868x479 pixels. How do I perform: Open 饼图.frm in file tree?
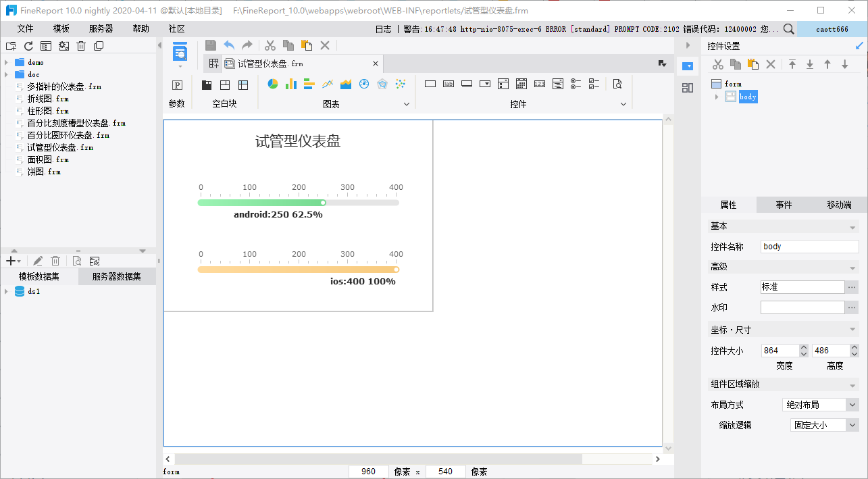point(44,172)
